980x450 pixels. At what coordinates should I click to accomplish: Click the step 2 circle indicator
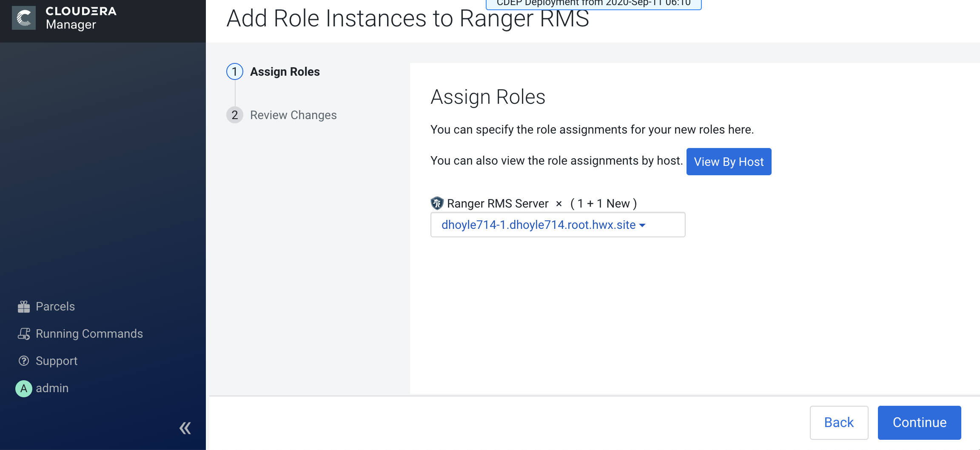(x=235, y=115)
